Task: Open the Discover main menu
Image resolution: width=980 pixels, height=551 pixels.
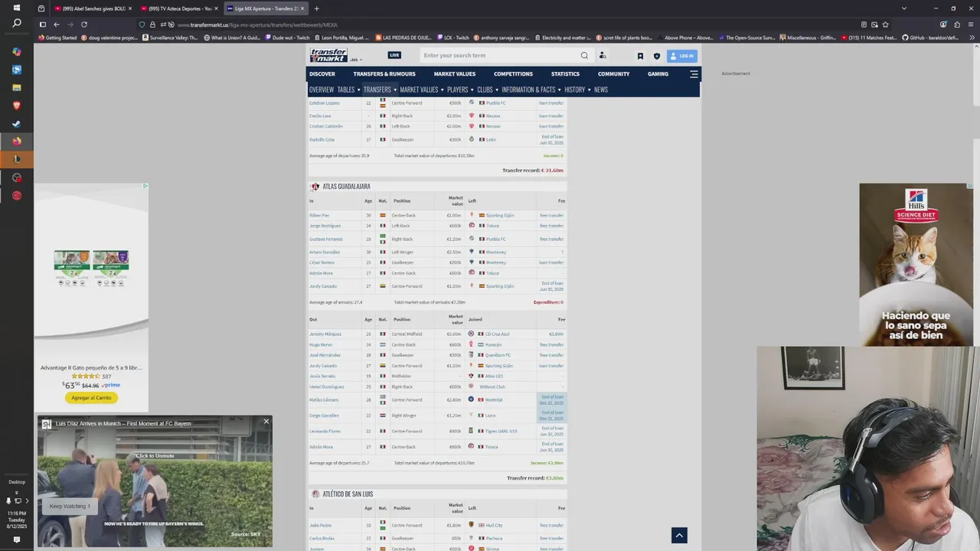Action: pos(322,74)
